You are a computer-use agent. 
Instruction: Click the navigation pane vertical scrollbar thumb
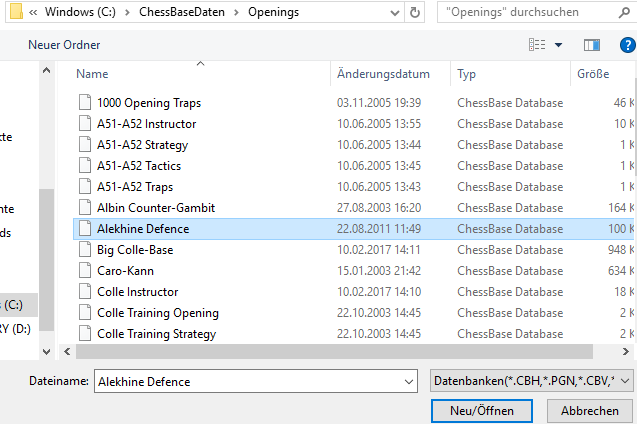point(47,260)
